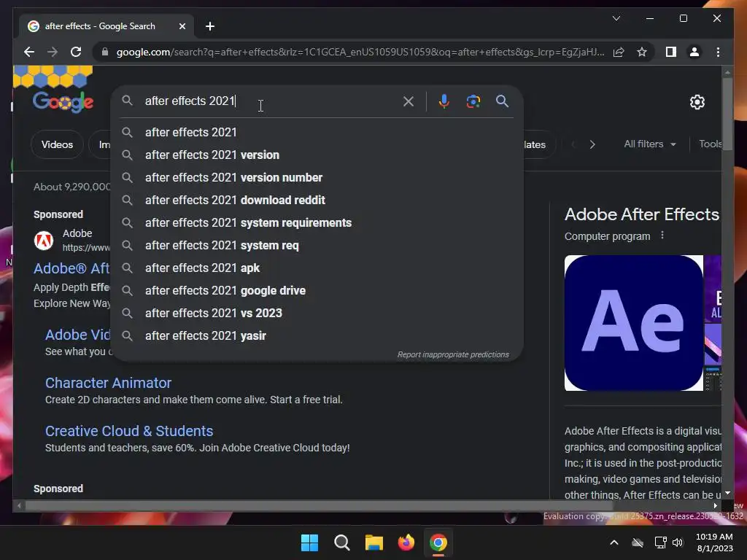Clear the search box with X
The image size is (747, 560).
409,101
